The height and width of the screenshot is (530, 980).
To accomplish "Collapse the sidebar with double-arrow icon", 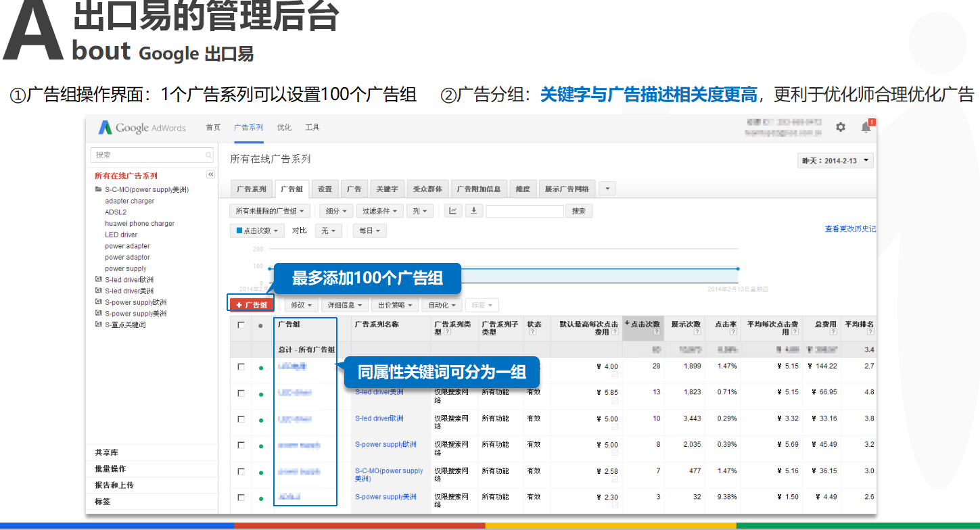I will tap(210, 174).
